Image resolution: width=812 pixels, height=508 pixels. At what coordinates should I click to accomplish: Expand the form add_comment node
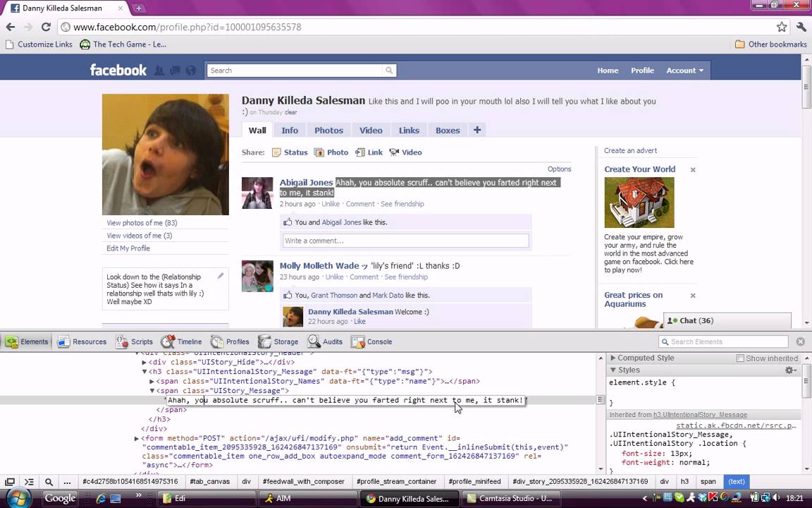pyautogui.click(x=137, y=439)
